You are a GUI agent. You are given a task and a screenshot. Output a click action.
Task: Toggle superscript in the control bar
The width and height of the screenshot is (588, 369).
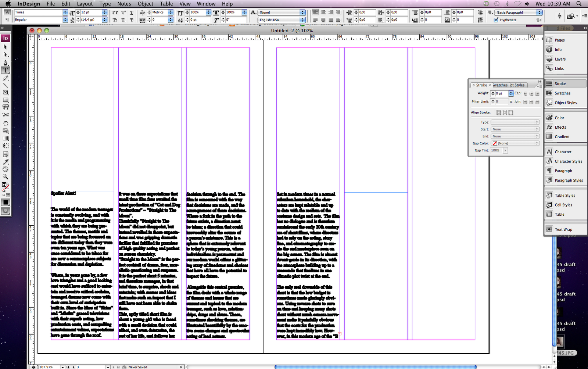(x=123, y=12)
